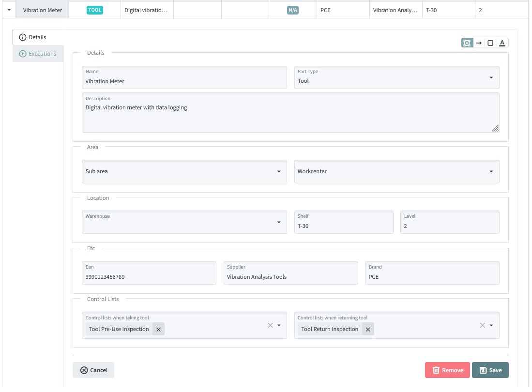The image size is (532, 392).
Task: Select the text box frame style icon
Action: point(467,43)
